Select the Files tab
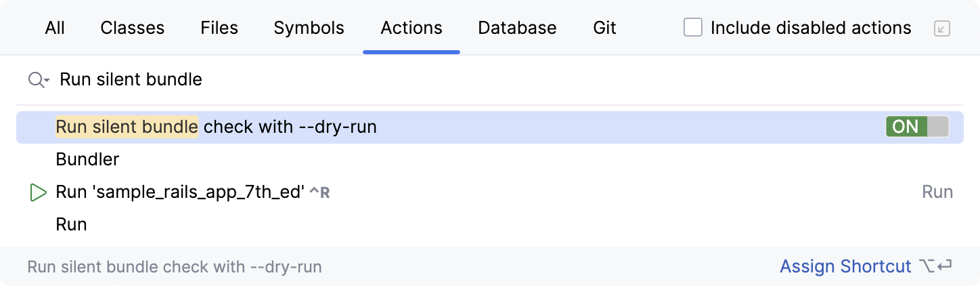Viewport: 980px width, 286px height. coord(219,28)
